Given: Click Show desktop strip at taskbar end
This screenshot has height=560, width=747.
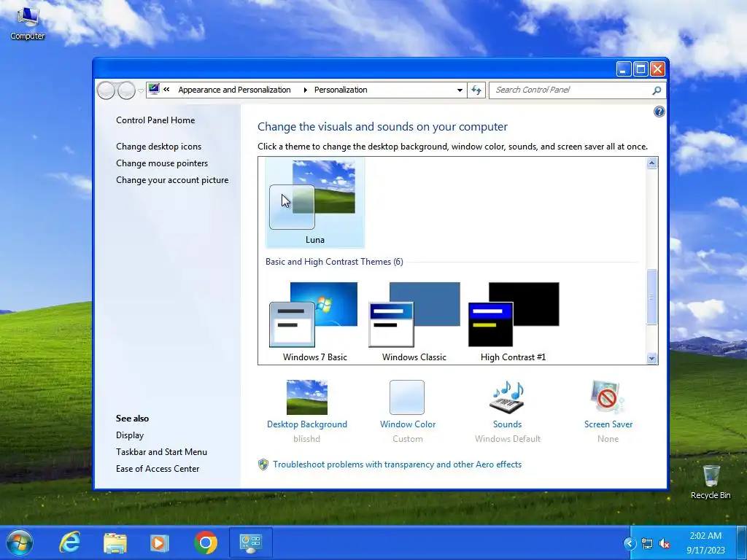Looking at the screenshot, I should (x=742, y=542).
